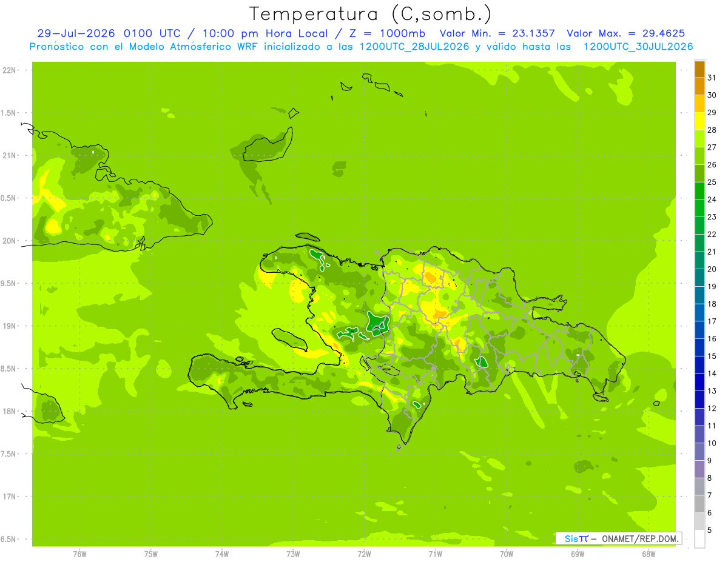This screenshot has height=562, width=728.
Task: Click the 22N latitude axis label
Action: 8,70
